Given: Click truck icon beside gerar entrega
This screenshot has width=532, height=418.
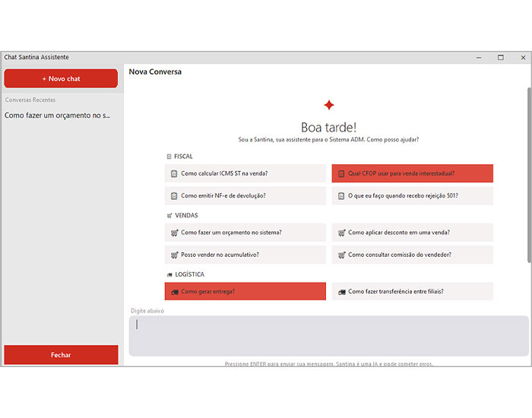Looking at the screenshot, I should (175, 292).
